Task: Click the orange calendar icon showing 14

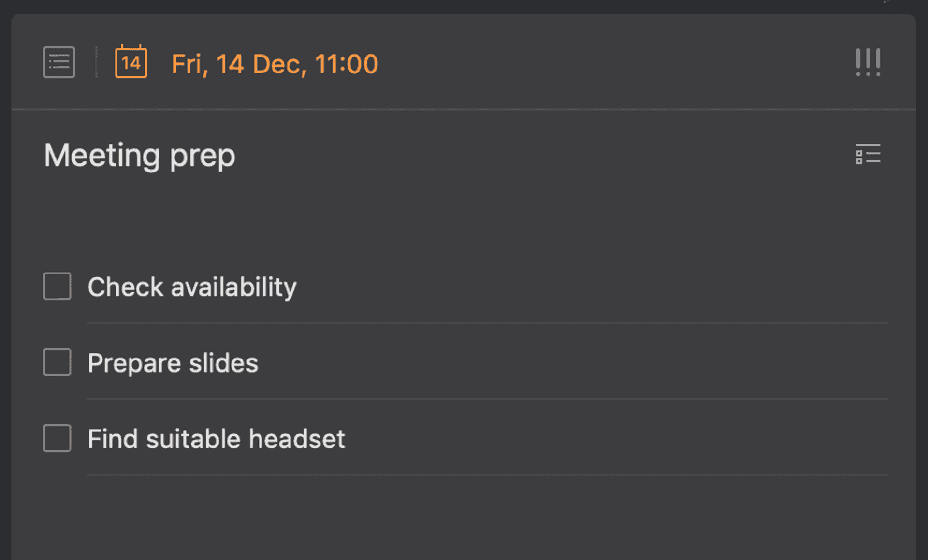Action: point(131,62)
